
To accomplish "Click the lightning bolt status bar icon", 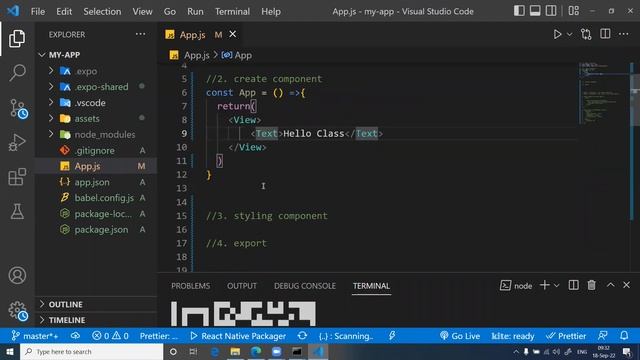I will 392,336.
